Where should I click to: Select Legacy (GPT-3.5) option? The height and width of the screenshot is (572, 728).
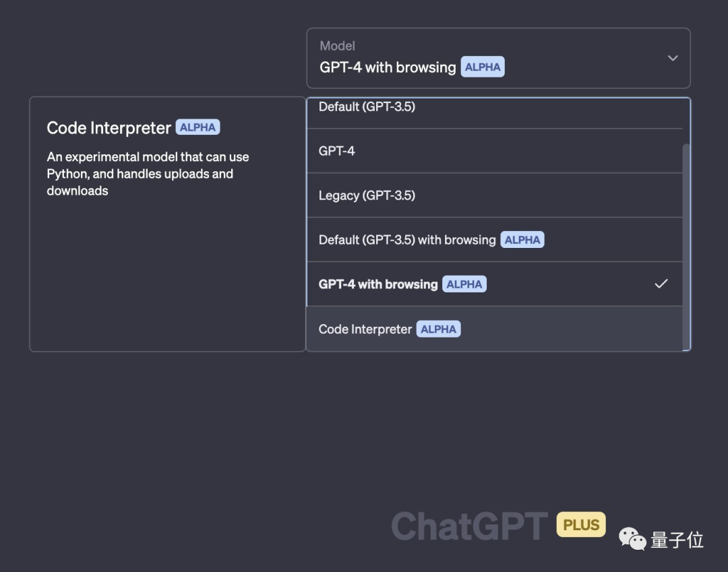tap(367, 195)
